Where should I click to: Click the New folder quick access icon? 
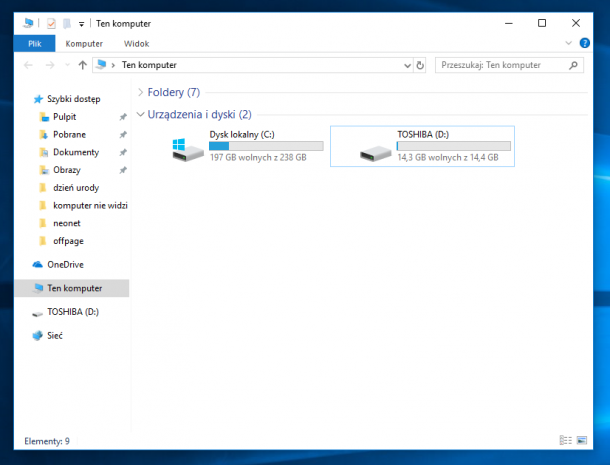click(67, 24)
